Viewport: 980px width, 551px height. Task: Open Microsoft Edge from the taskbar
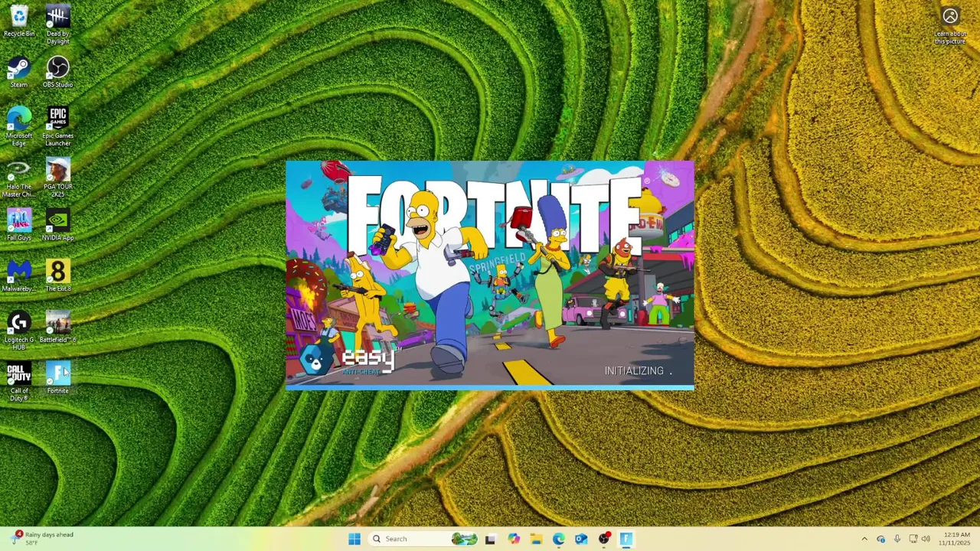pos(558,539)
